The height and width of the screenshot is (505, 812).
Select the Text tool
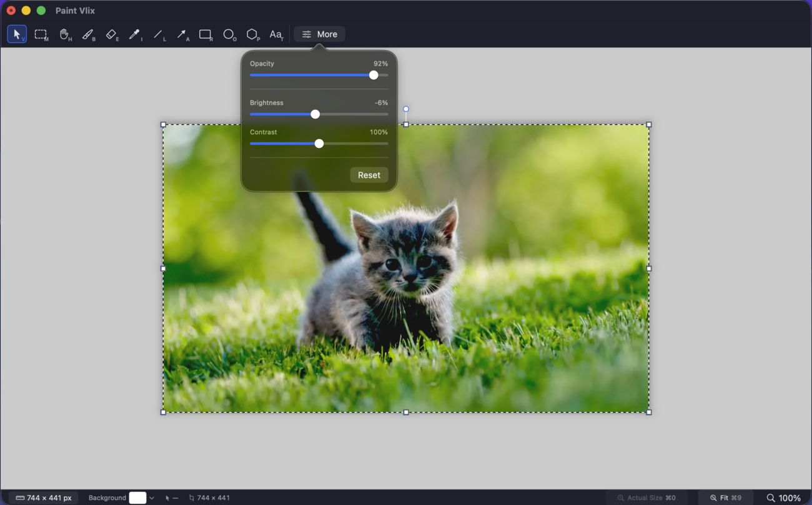tap(276, 34)
